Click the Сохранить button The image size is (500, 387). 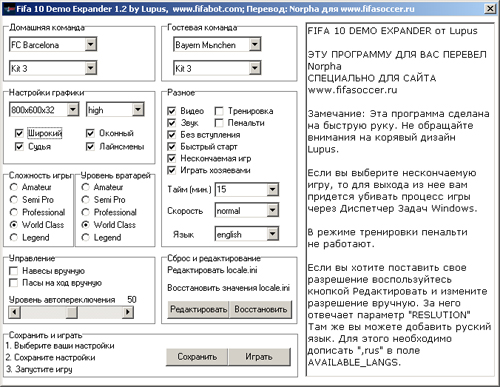[x=197, y=357]
